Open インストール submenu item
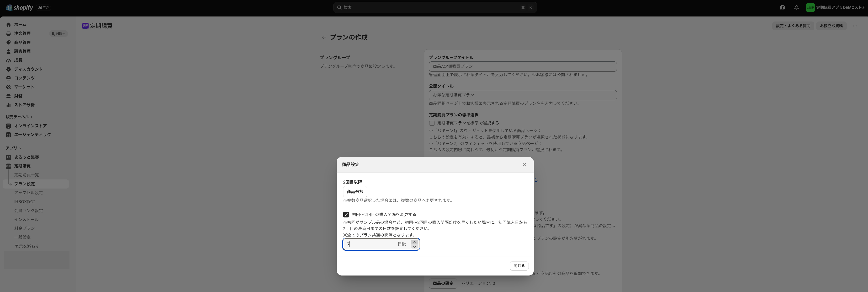Image resolution: width=868 pixels, height=292 pixels. click(26, 220)
